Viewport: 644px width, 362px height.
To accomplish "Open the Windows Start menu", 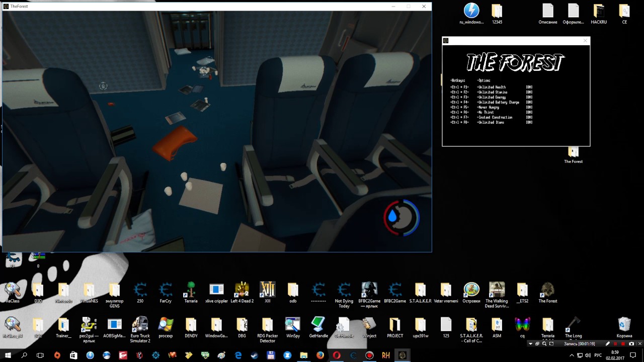I will tap(8, 355).
